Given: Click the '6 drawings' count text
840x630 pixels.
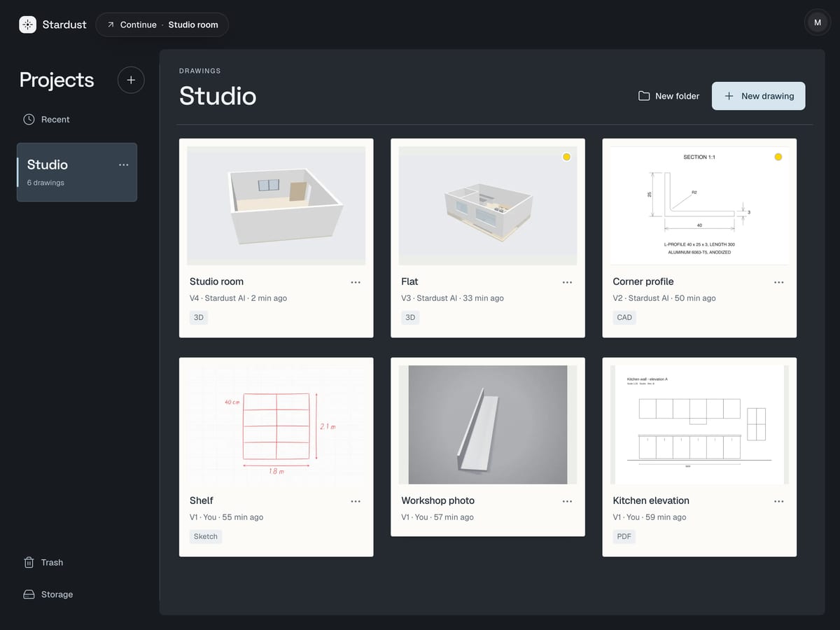Looking at the screenshot, I should tap(45, 183).
